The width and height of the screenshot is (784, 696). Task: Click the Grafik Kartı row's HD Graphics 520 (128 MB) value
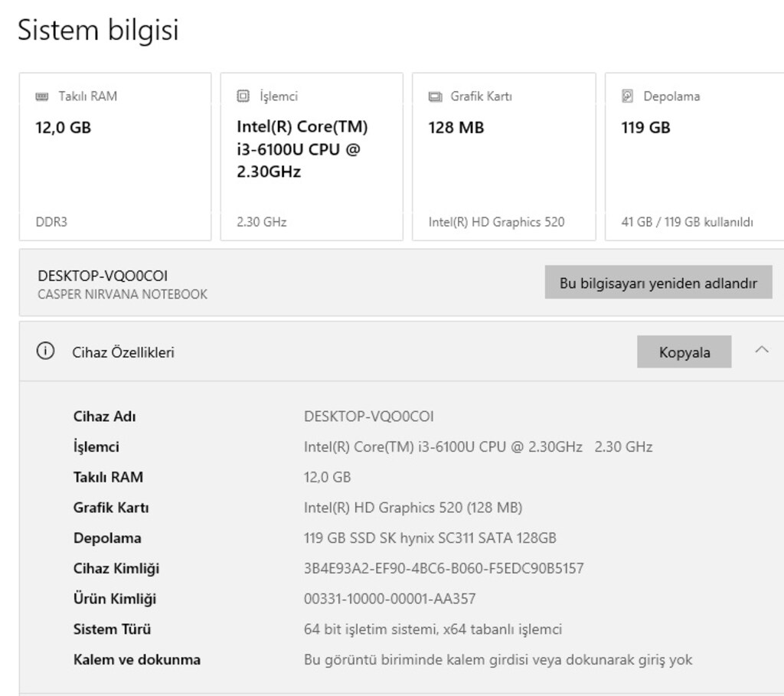pyautogui.click(x=413, y=508)
